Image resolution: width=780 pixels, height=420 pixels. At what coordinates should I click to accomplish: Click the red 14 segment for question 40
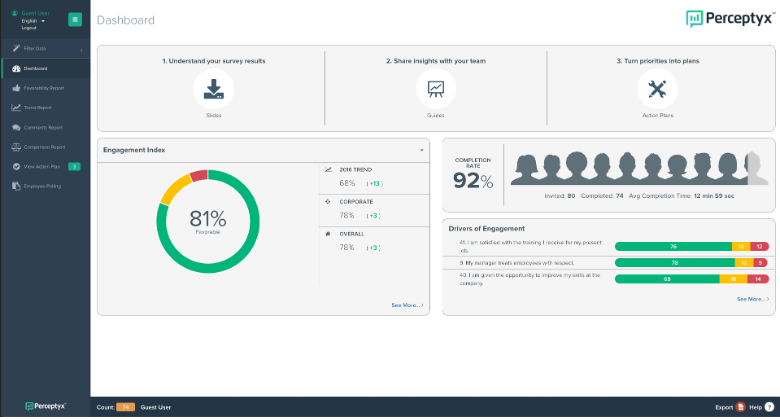[758, 279]
